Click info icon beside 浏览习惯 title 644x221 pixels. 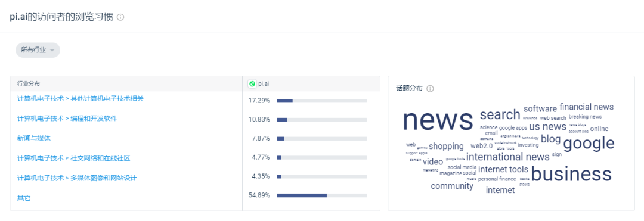pyautogui.click(x=120, y=17)
